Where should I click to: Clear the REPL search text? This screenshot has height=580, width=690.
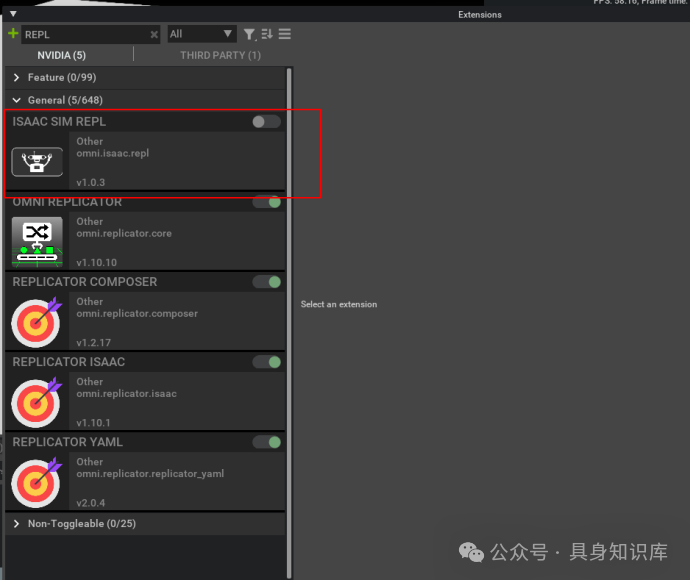[x=154, y=35]
